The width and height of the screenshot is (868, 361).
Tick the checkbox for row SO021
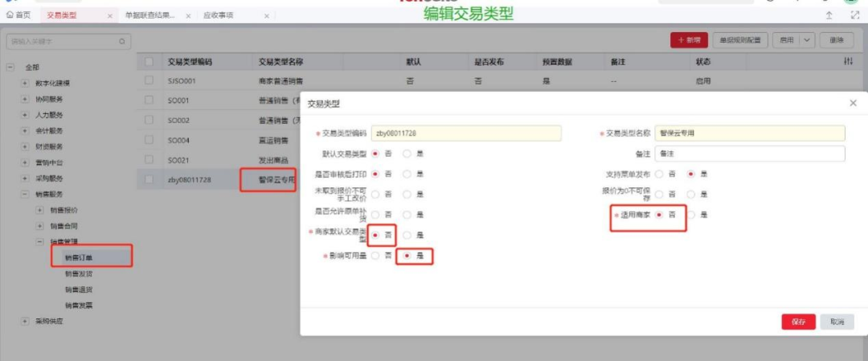[x=149, y=159]
